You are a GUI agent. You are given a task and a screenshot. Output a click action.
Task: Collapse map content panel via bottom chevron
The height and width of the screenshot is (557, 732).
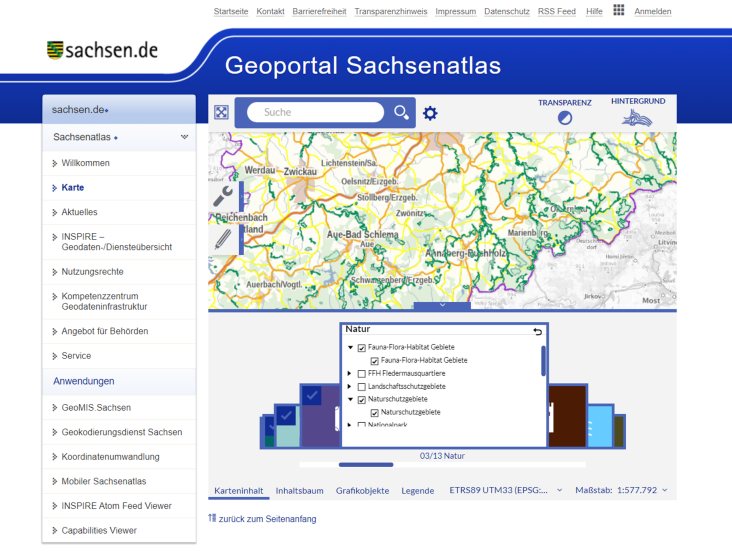pyautogui.click(x=442, y=305)
